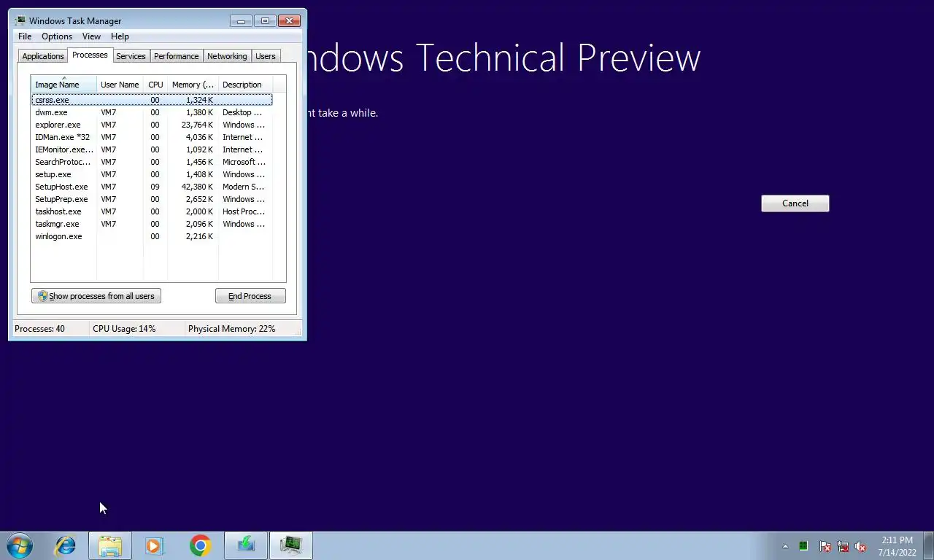
Task: Sort by CPU column header
Action: (x=155, y=85)
